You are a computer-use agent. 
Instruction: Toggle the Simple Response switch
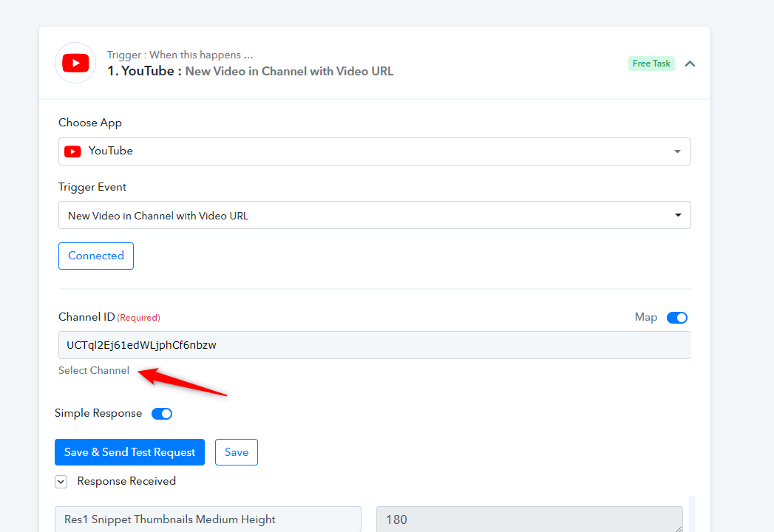point(162,414)
